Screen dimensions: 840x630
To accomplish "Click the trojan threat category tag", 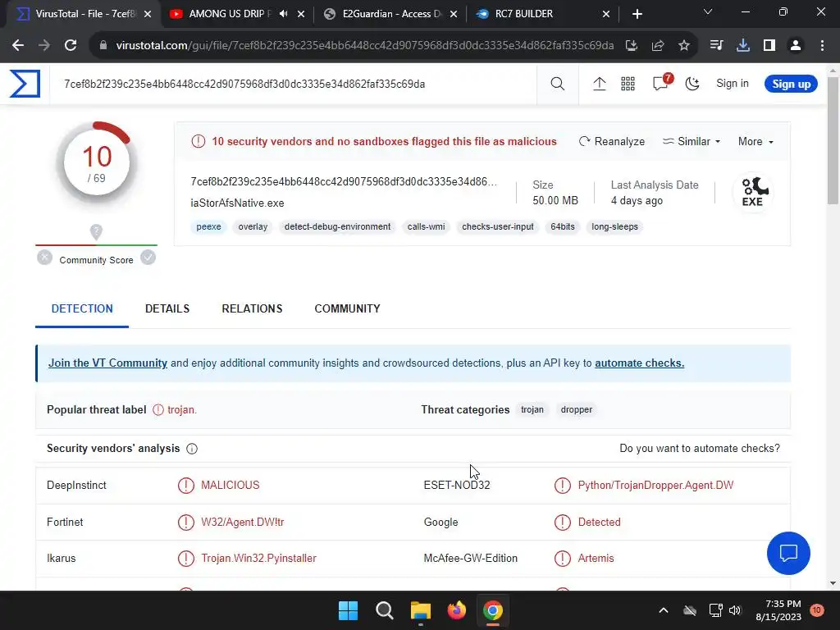I will [532, 409].
